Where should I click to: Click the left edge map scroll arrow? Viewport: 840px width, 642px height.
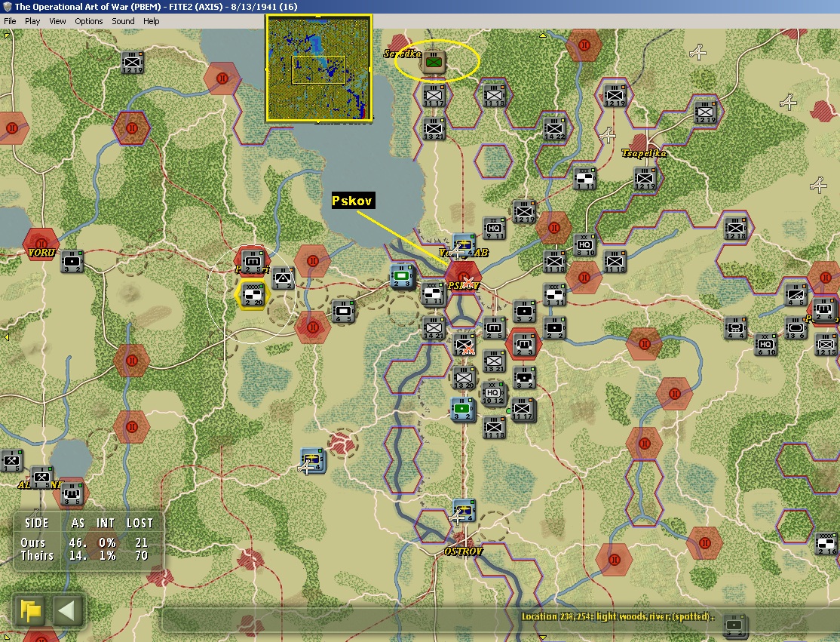[7, 337]
